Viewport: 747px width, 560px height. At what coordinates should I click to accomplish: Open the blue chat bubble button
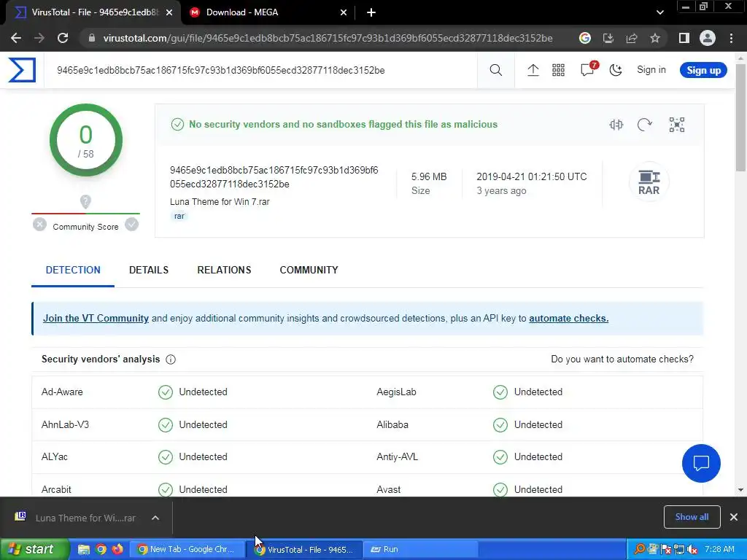click(x=701, y=463)
